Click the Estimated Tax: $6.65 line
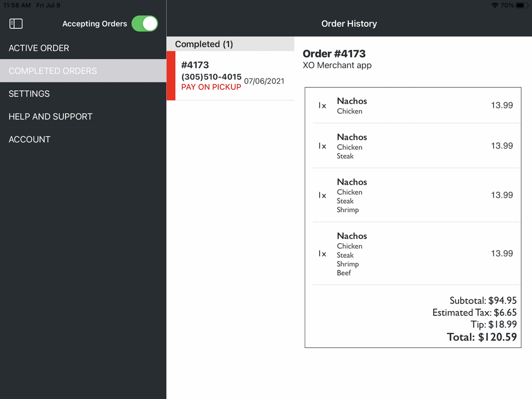The image size is (532, 399). (x=475, y=312)
